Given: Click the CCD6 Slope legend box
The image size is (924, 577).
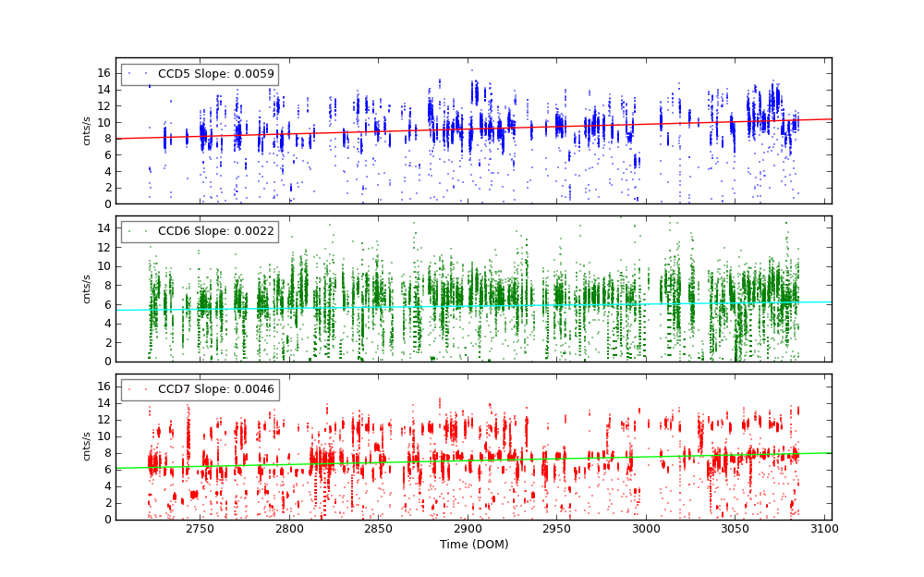Looking at the screenshot, I should click(200, 231).
